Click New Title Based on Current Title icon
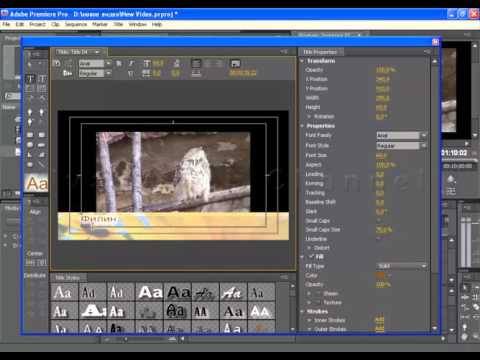 57,63
